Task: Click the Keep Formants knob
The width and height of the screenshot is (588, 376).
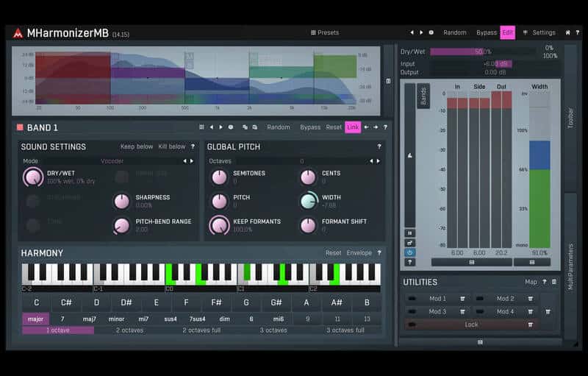Action: (x=219, y=225)
